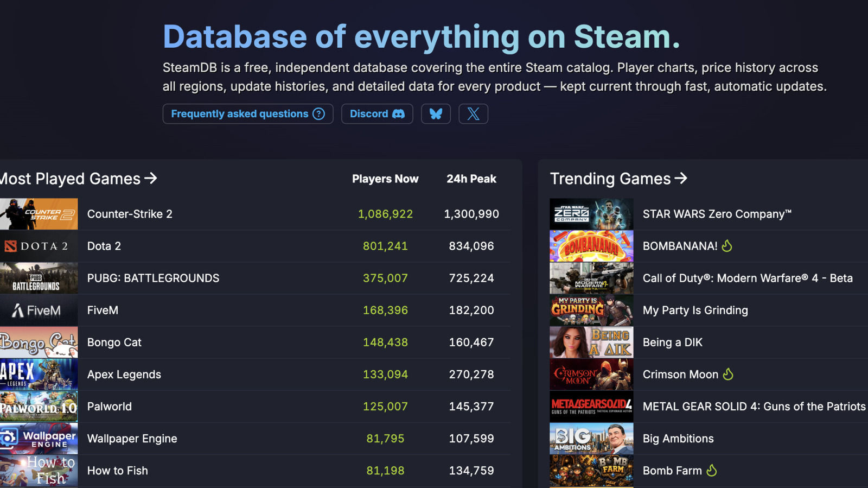Click the flame icon beside Crimson Moon
The image size is (868, 488).
728,374
